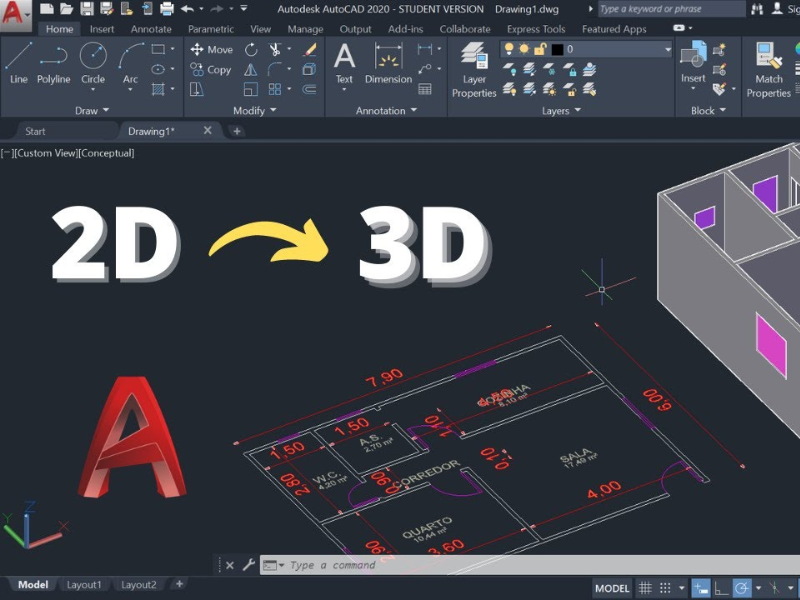Open the Layer Properties manager

click(x=474, y=68)
